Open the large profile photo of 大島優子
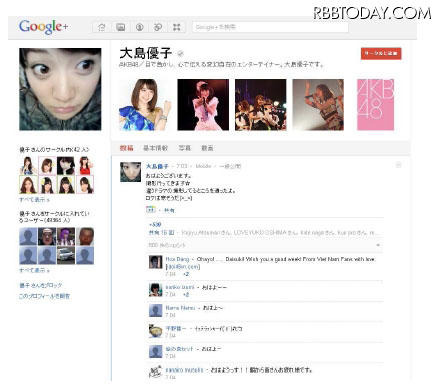Image resolution: width=437 pixels, height=390 pixels. (60, 89)
